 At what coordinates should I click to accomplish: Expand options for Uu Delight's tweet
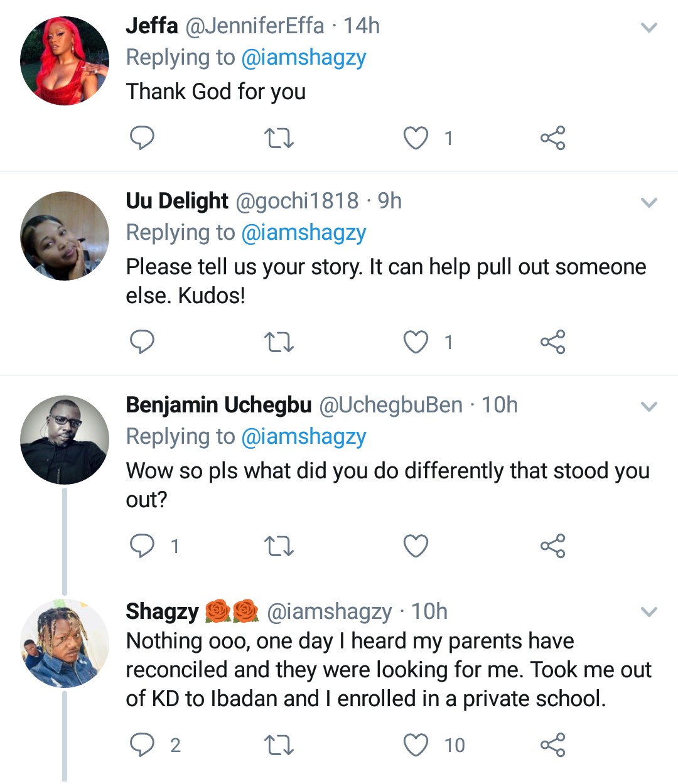pyautogui.click(x=648, y=203)
